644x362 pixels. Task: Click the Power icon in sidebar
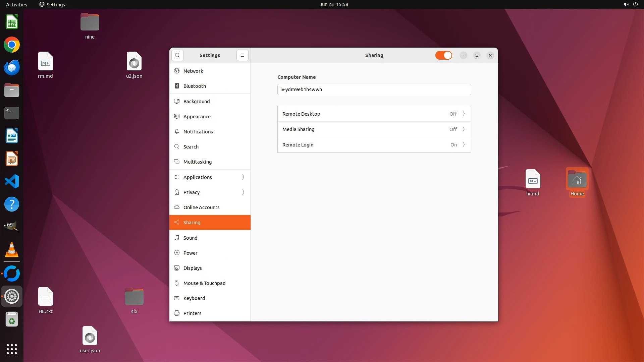click(177, 253)
